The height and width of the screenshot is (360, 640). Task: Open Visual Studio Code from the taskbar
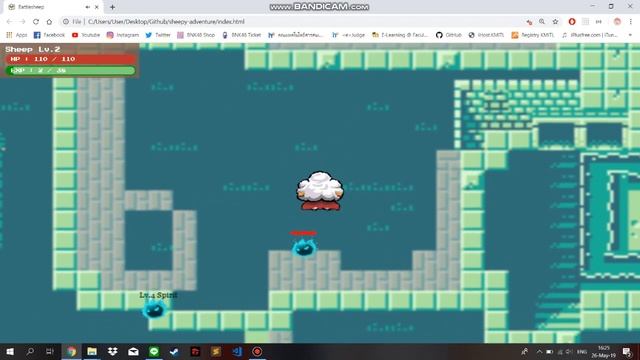click(x=237, y=351)
